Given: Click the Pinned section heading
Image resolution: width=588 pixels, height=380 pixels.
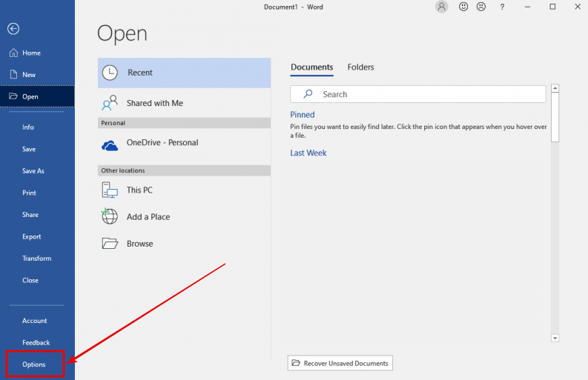Looking at the screenshot, I should 303,115.
